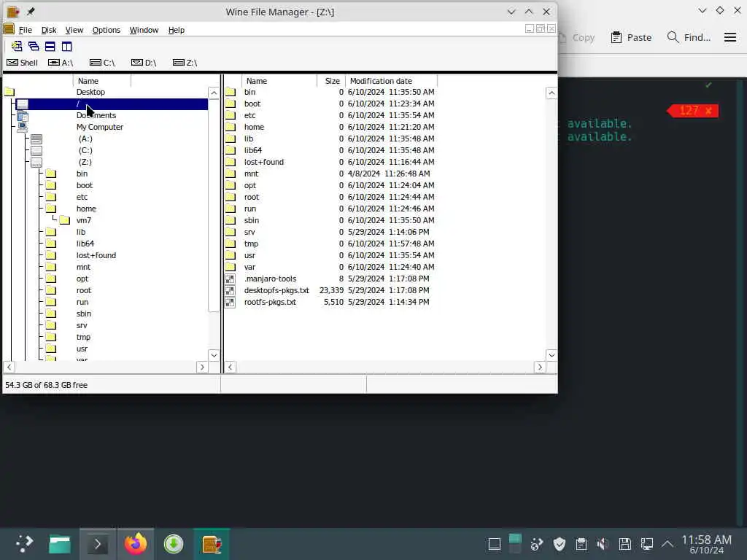This screenshot has width=747, height=560.
Task: Select the C:\ drive button
Action: point(102,63)
